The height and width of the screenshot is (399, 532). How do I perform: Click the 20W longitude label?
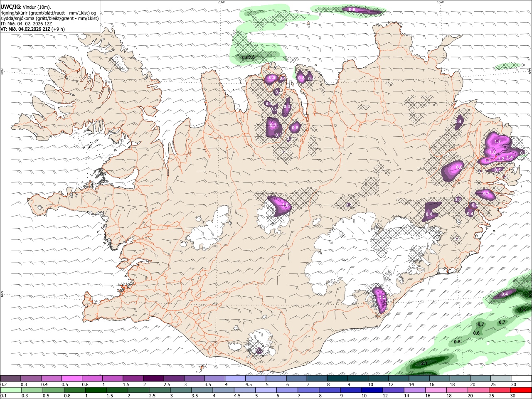[222, 2]
